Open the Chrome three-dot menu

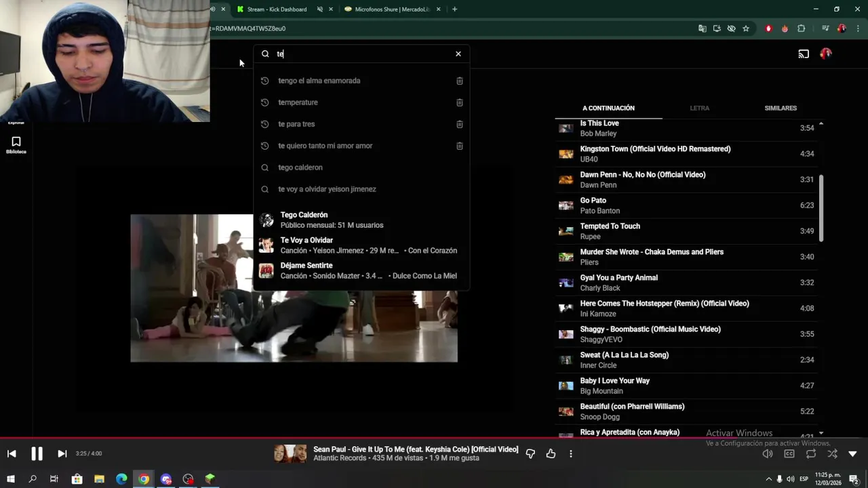click(857, 28)
